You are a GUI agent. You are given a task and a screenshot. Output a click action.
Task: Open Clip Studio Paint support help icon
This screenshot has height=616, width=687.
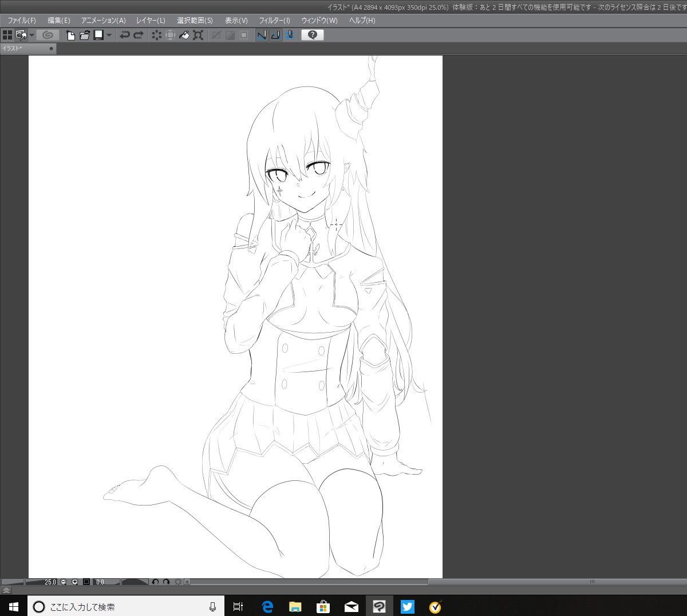tap(313, 35)
